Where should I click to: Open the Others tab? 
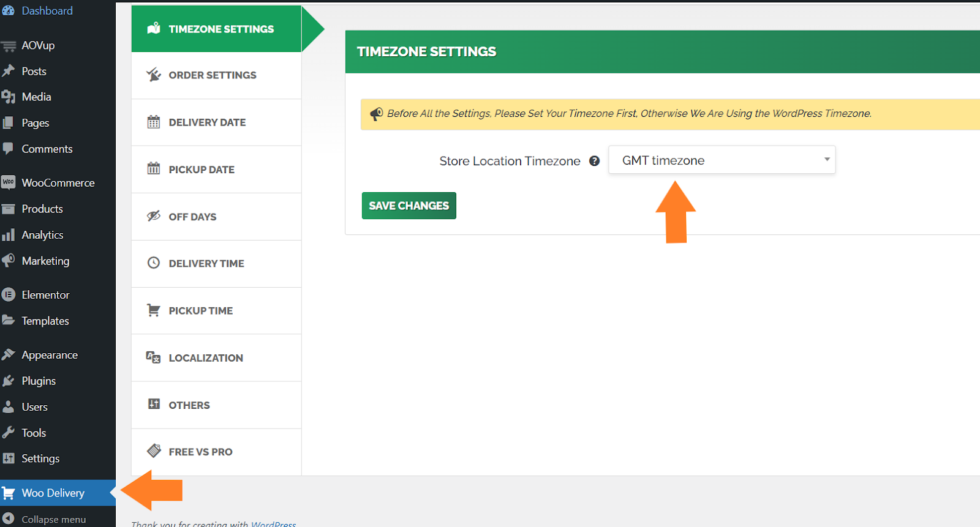pyautogui.click(x=216, y=405)
